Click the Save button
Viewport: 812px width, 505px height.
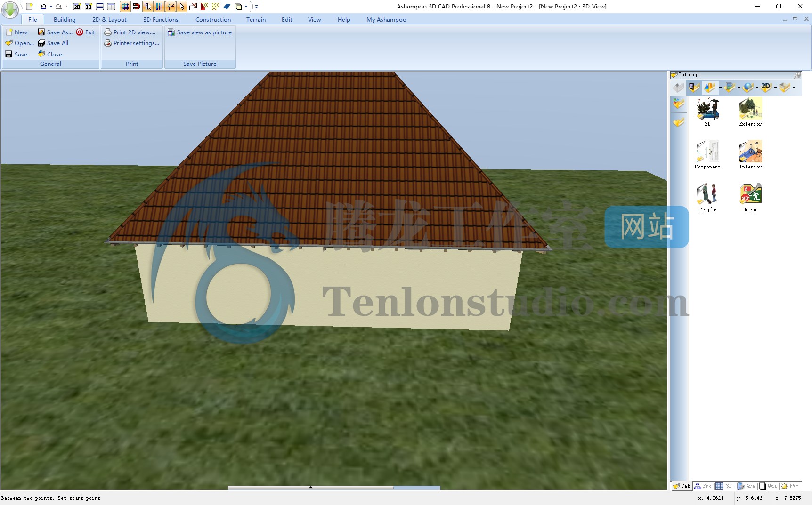[16, 54]
